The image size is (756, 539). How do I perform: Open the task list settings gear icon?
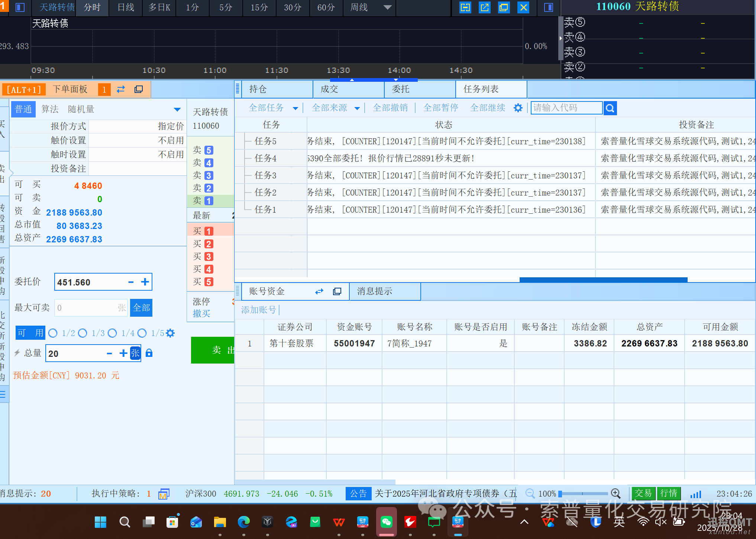point(518,107)
